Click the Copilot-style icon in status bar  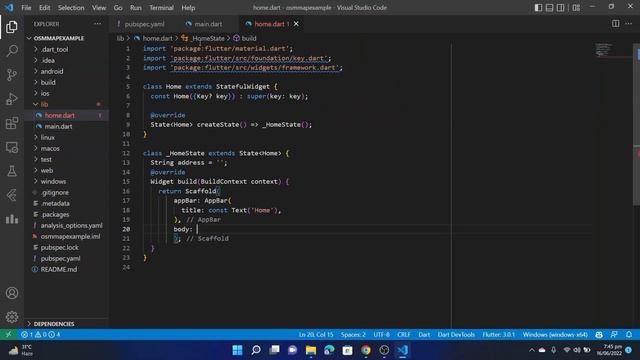click(x=599, y=334)
